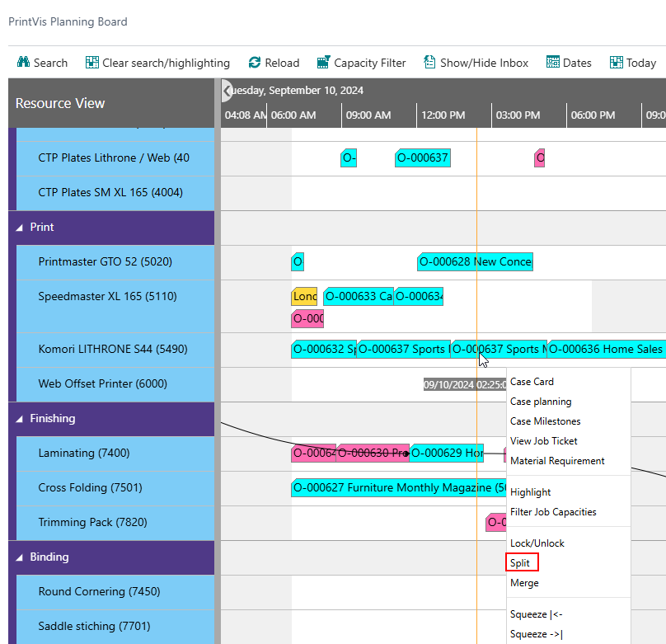Select Squeeze ->| menu entry
Viewport: 666px width, 644px height.
tap(536, 634)
